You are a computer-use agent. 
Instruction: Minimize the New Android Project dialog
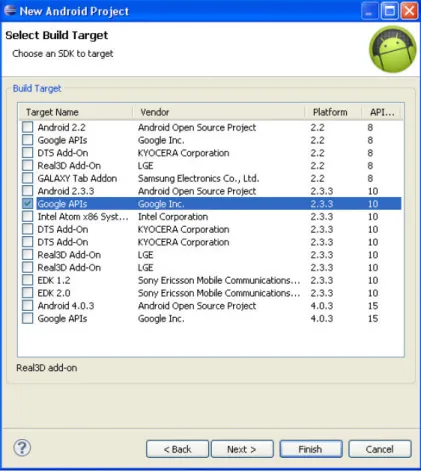(x=370, y=11)
